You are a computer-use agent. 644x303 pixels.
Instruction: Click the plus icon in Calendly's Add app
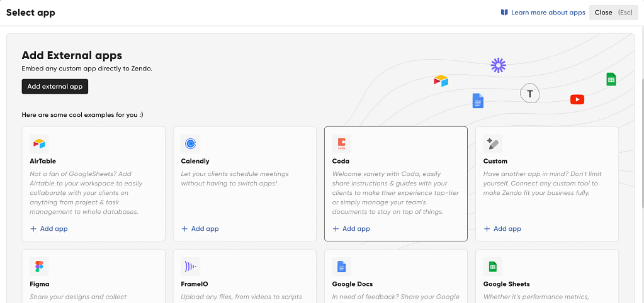point(184,229)
